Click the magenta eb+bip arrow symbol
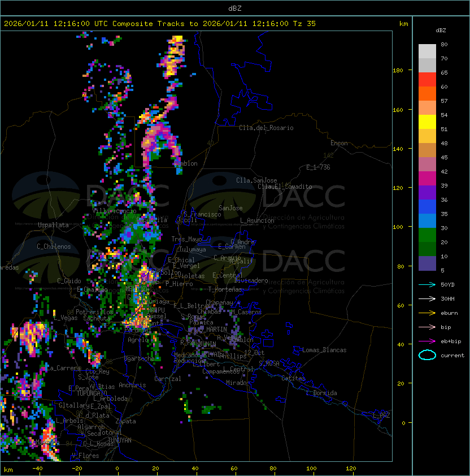470x476 pixels. tap(427, 341)
